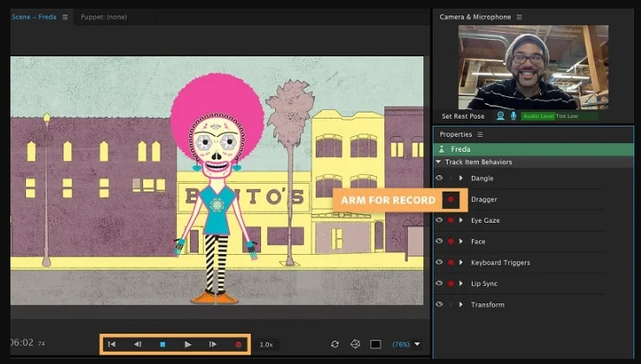Start recording with the red record button
Viewport: 641px width, 364px height.
(239, 344)
